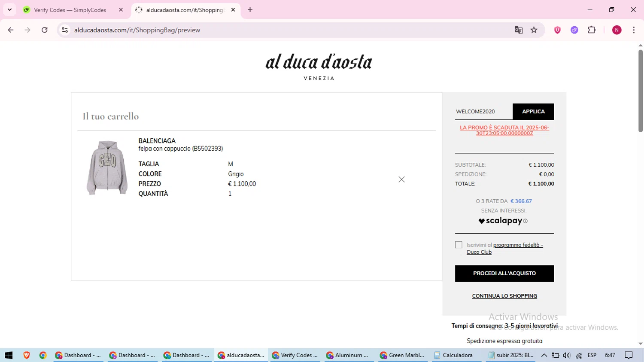Click the translate page icon
This screenshot has width=644, height=362.
coord(519,30)
